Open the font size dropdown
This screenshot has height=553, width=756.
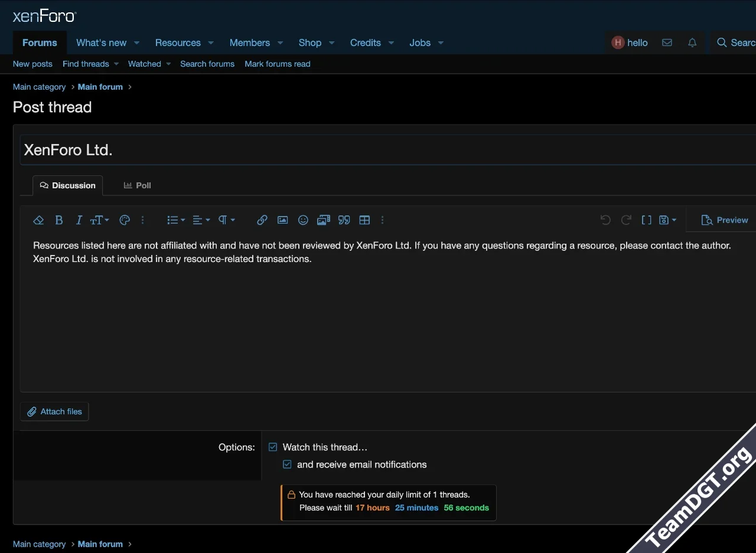coord(99,220)
